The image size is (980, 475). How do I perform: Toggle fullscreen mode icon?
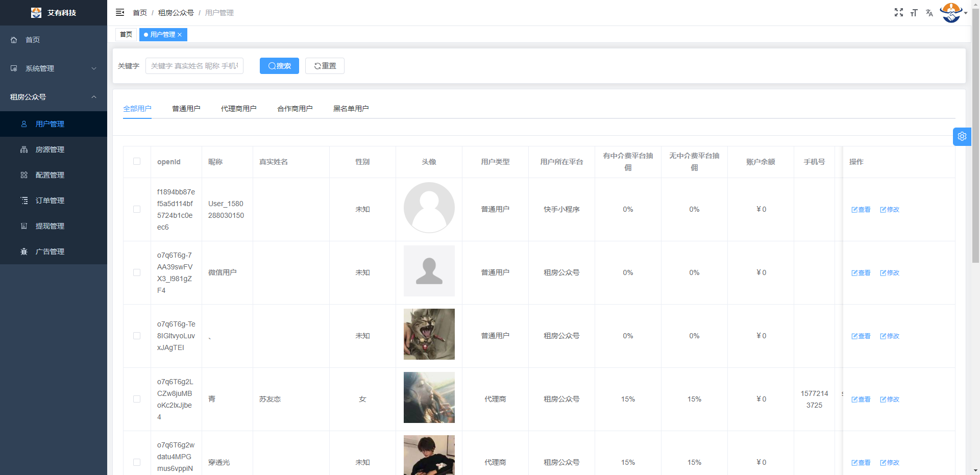point(899,12)
